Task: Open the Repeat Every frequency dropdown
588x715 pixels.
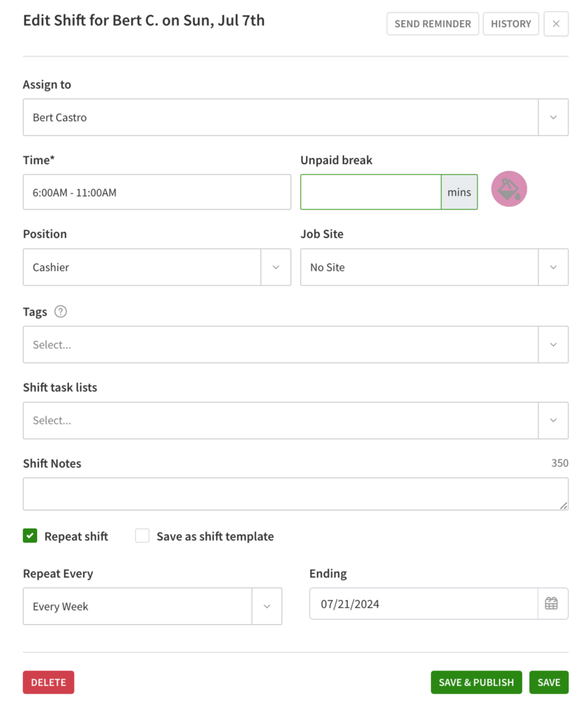Action: [266, 606]
